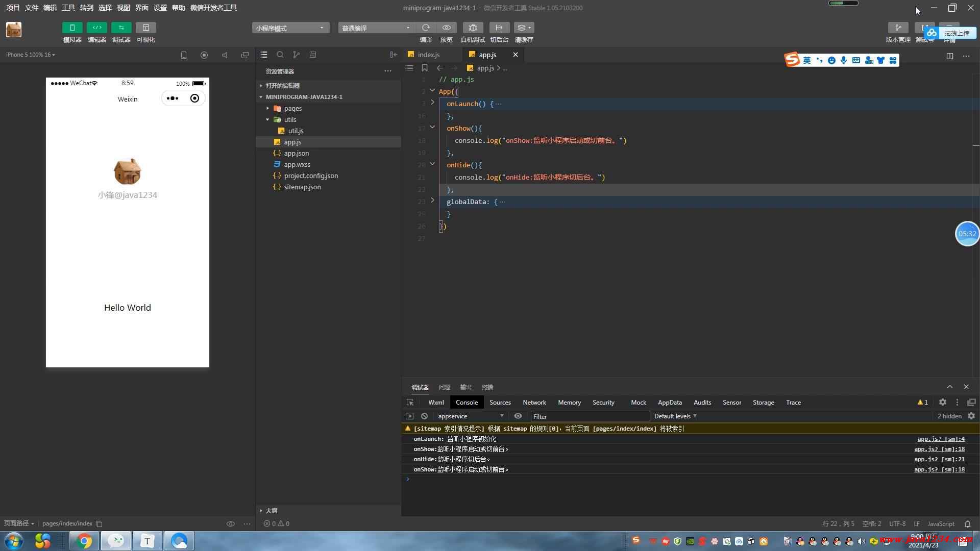Viewport: 980px width, 551px height.
Task: Click the switch to background icon
Action: point(499,28)
